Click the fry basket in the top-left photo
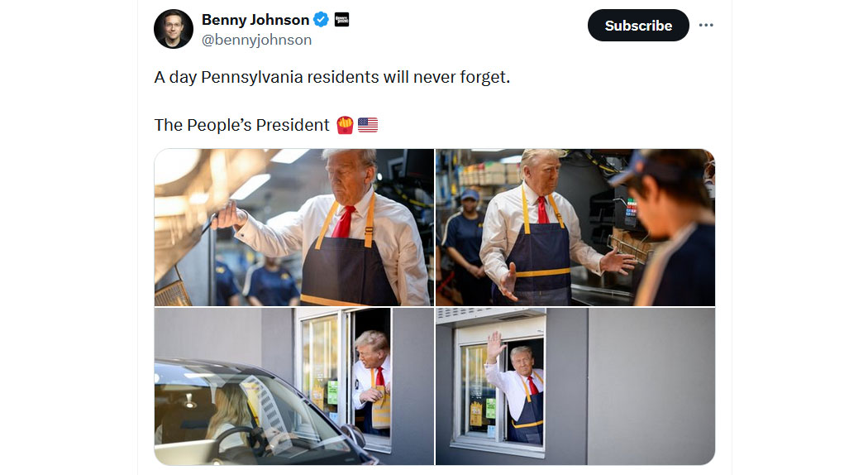This screenshot has height=475, width=868. point(173,291)
